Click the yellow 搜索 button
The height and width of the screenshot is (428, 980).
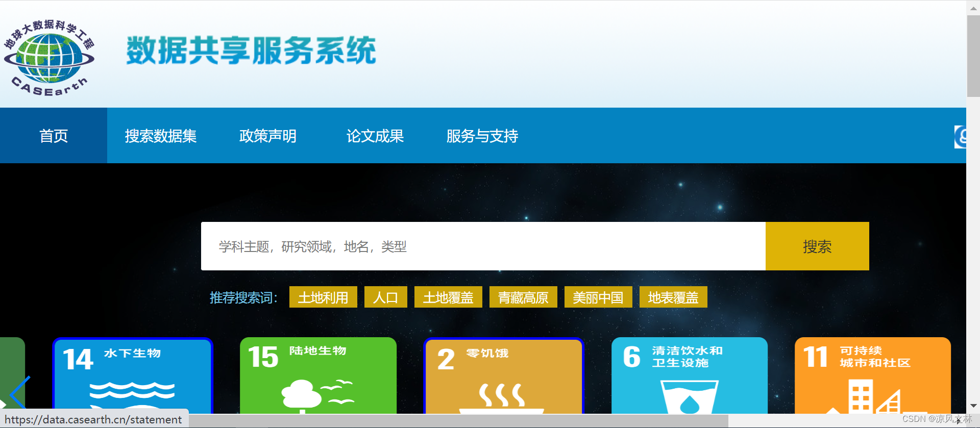coord(817,246)
